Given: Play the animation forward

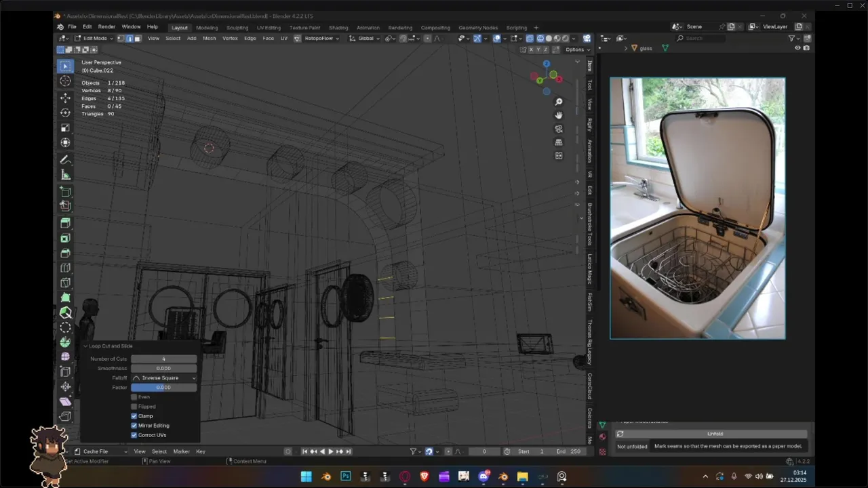Looking at the screenshot, I should tap(330, 451).
